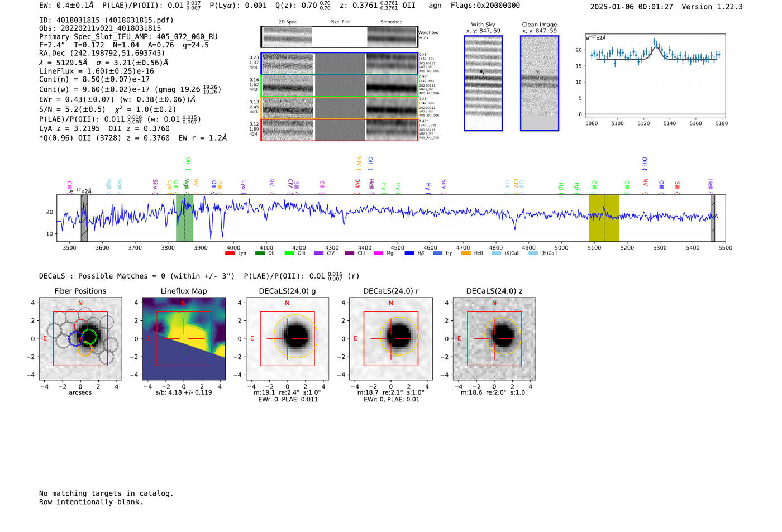Select the green-bordered 2D spectrum fiber row

coord(340,86)
